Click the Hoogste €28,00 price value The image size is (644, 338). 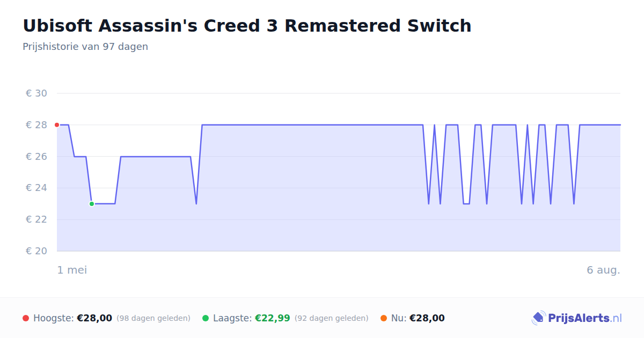click(x=94, y=318)
